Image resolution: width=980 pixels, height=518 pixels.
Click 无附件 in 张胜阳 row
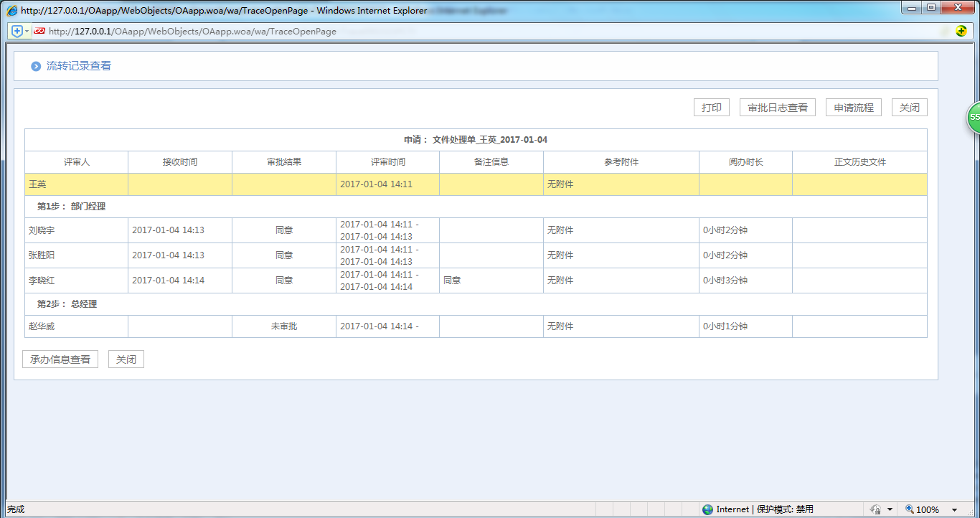coord(560,255)
